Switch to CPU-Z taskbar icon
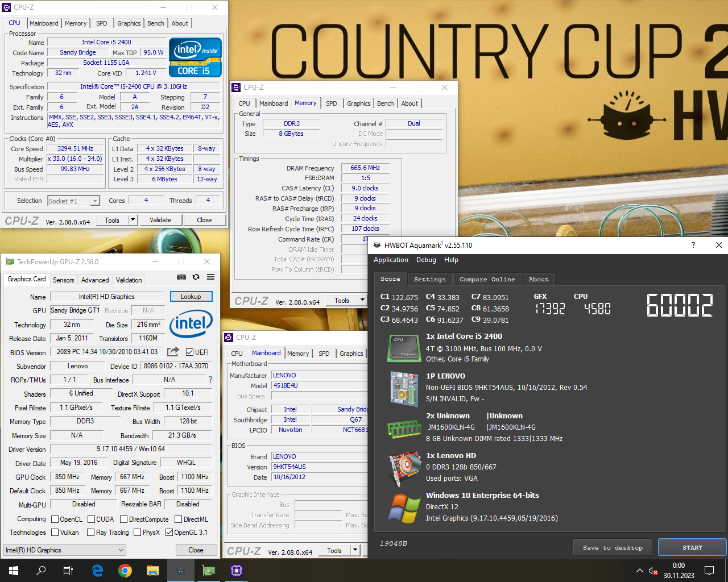728x582 pixels. tap(237, 570)
